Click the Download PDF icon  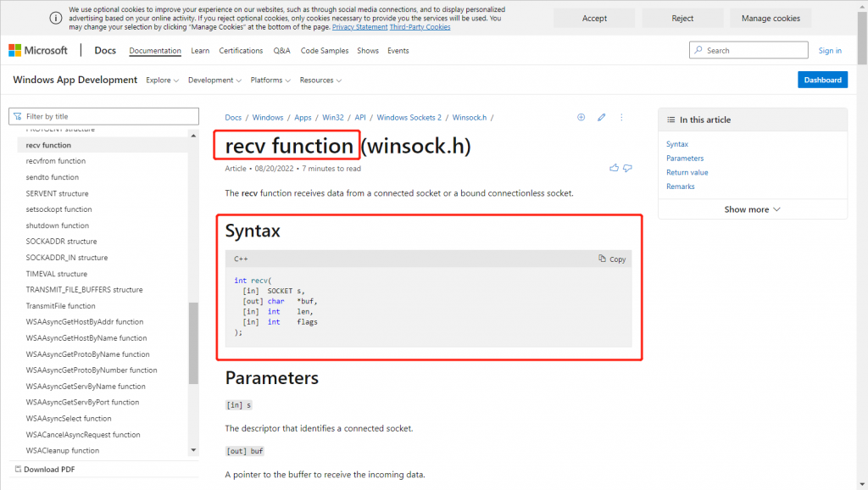click(16, 470)
